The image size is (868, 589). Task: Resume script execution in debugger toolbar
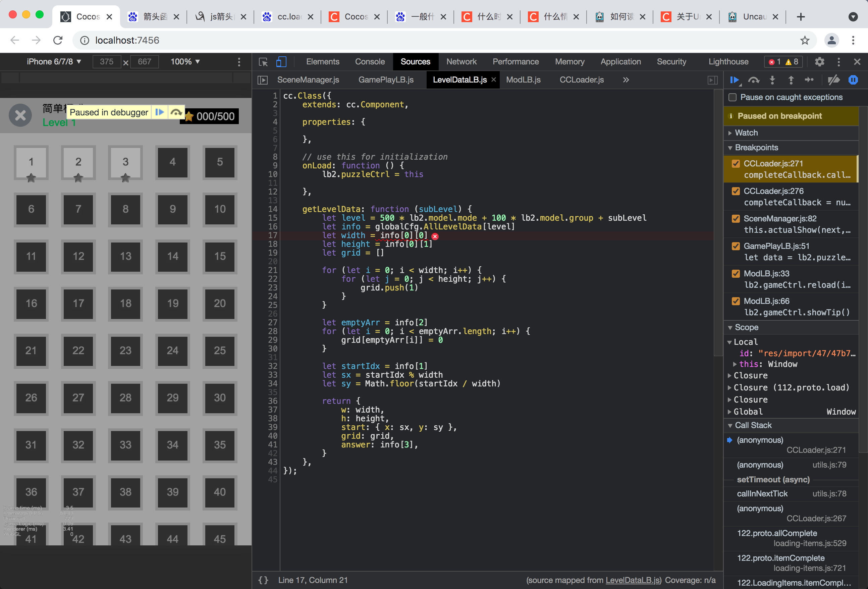[x=734, y=79]
